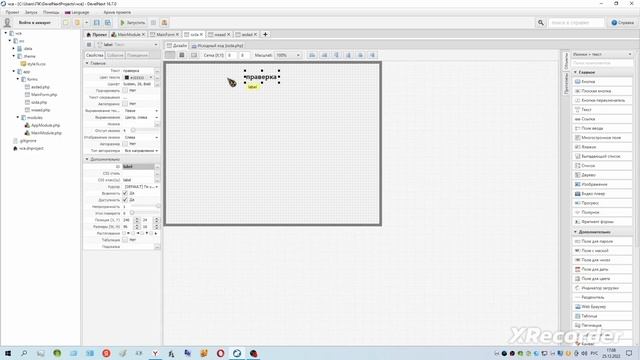Open the Language menu
This screenshot has width=640, height=360.
point(77,12)
